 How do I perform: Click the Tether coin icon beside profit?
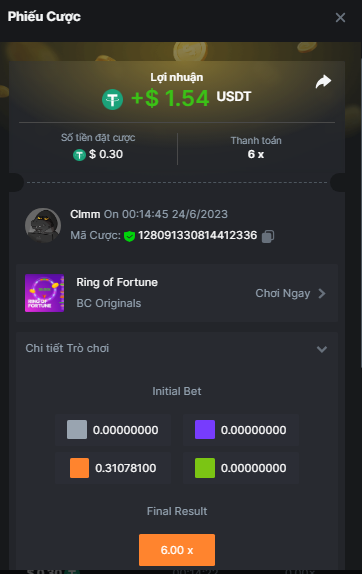pos(112,99)
